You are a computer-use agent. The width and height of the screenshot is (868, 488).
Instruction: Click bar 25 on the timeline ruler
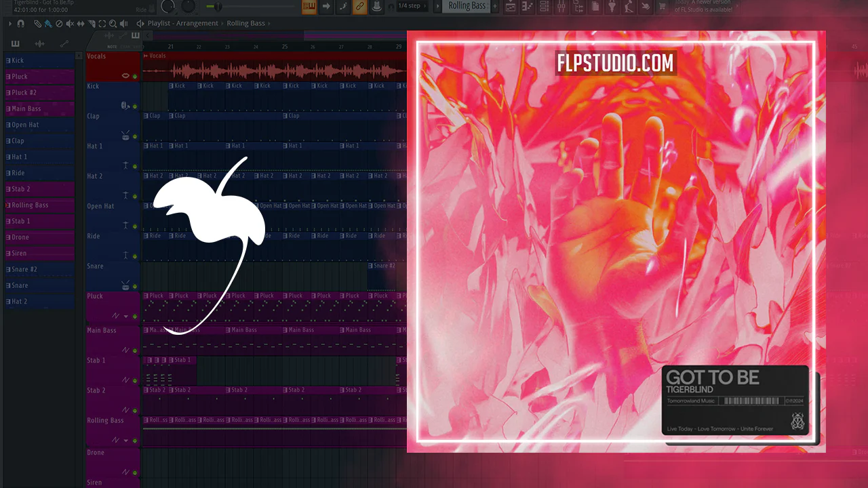[x=285, y=46]
